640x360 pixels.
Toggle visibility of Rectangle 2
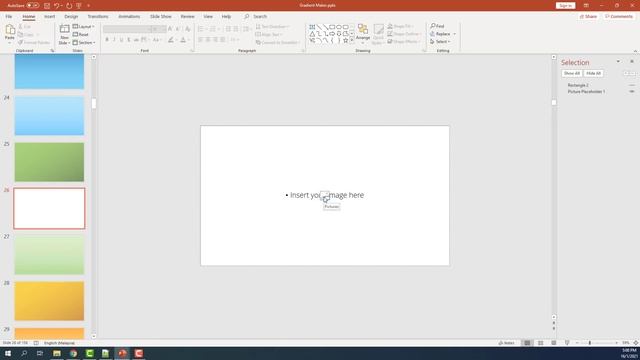click(x=632, y=85)
